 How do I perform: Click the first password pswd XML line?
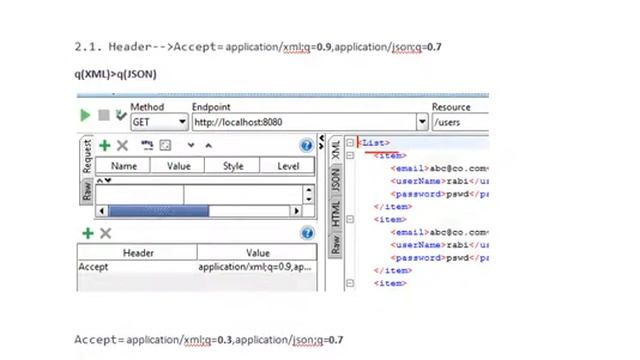click(x=439, y=194)
